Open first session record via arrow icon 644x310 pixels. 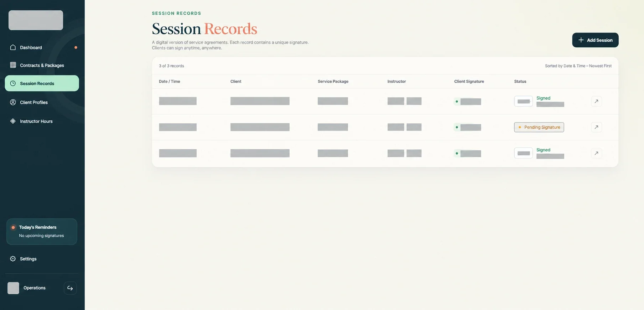(596, 101)
